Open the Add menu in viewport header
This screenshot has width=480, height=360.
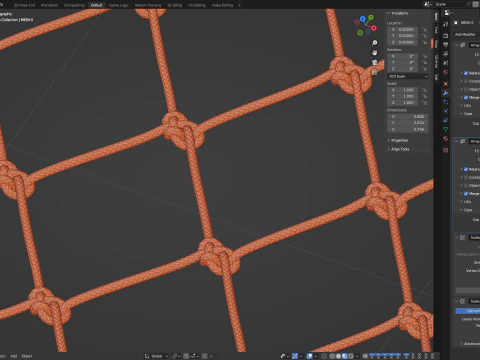pos(14,356)
